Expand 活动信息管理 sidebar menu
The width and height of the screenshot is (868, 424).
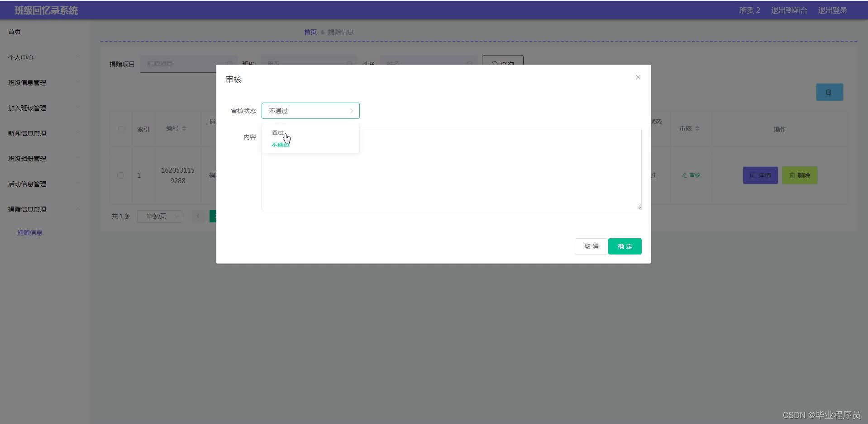pos(44,184)
